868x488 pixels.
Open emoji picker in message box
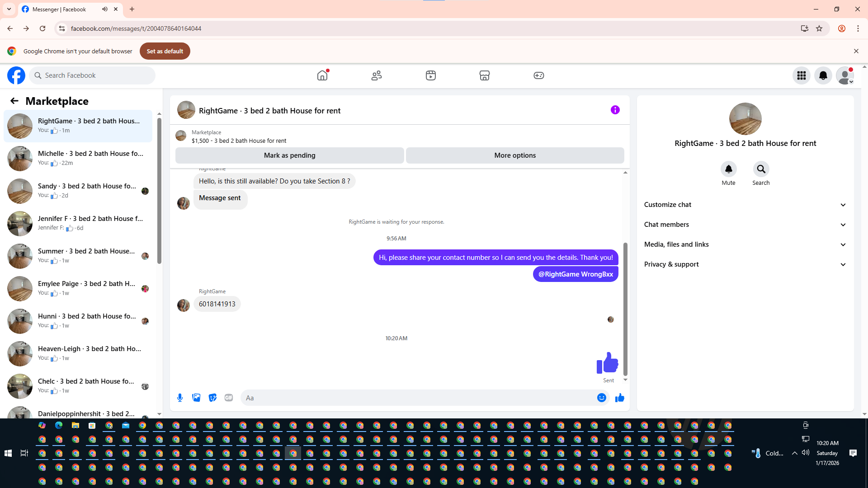[601, 398]
